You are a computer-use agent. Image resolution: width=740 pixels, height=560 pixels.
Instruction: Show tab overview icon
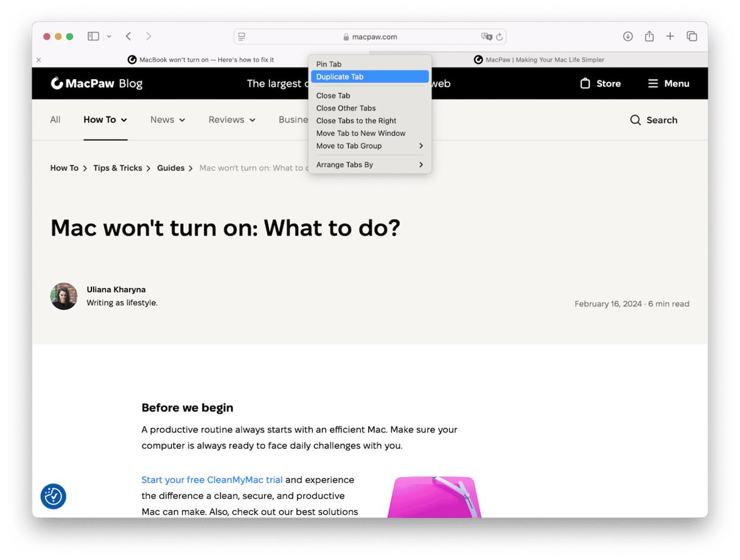pos(692,37)
